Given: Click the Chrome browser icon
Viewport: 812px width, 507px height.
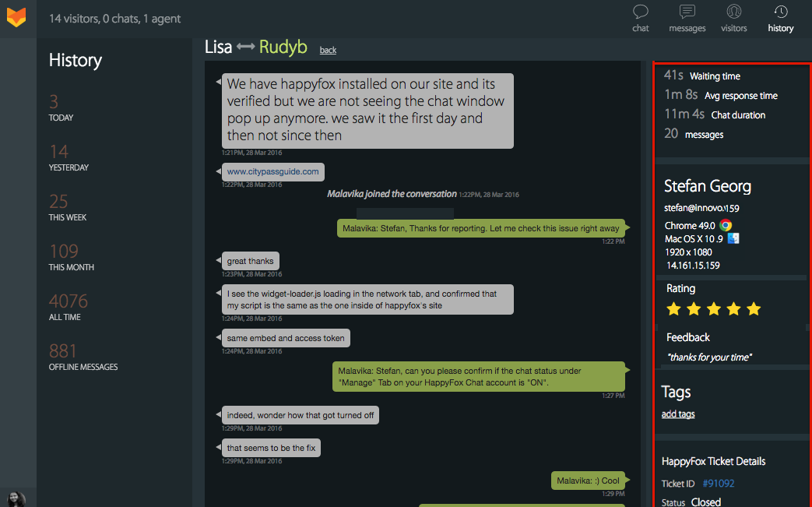Looking at the screenshot, I should [x=726, y=225].
